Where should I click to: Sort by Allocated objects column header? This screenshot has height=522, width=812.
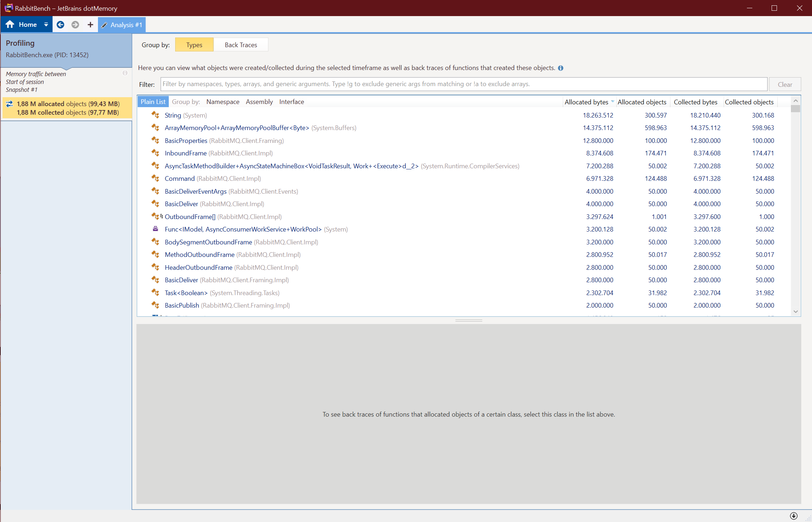[642, 102]
